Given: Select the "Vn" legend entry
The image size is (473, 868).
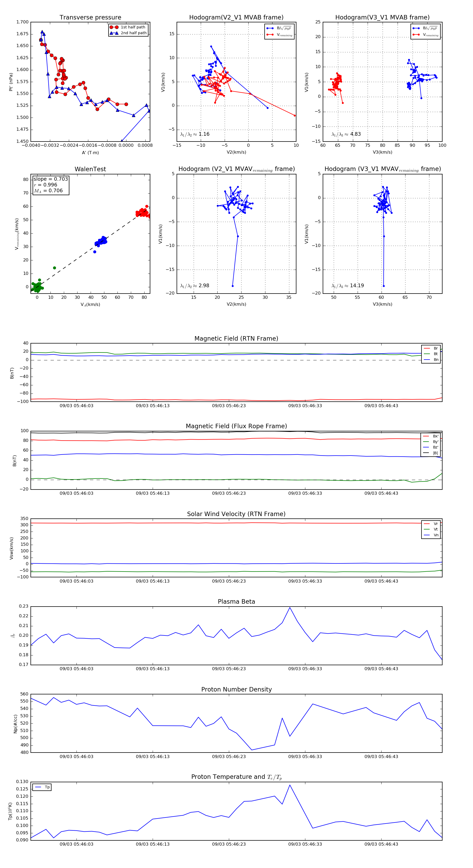Looking at the screenshot, I should 431,535.
